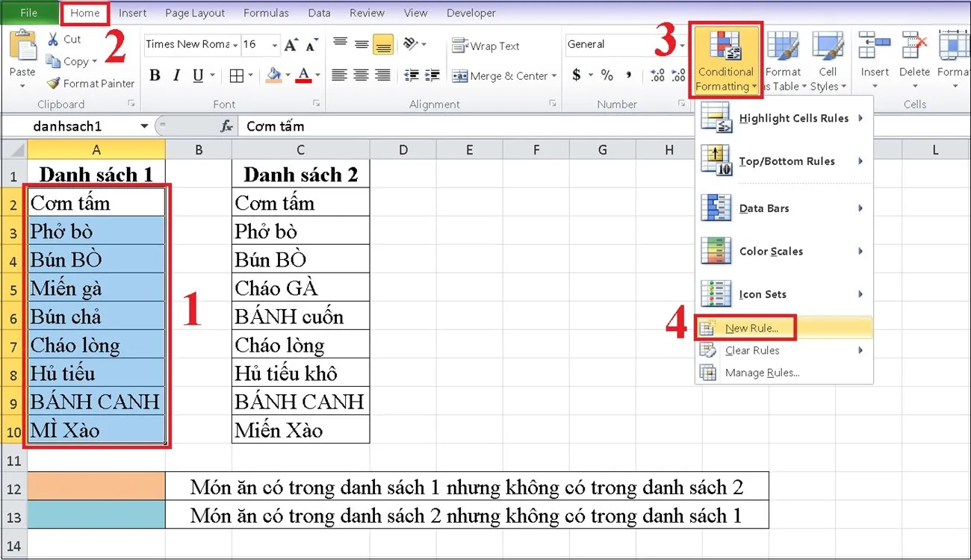The width and height of the screenshot is (971, 560).
Task: Toggle the highlighted Bottom Align button
Action: (x=383, y=45)
